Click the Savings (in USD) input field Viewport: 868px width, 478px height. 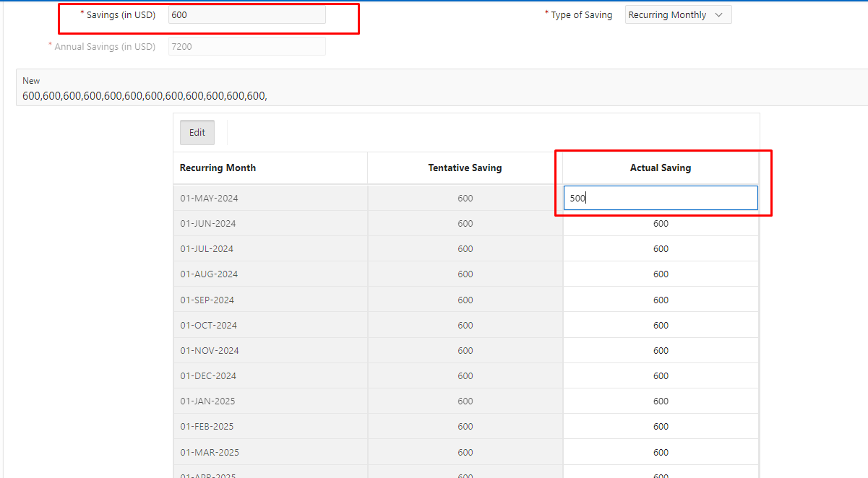click(246, 14)
